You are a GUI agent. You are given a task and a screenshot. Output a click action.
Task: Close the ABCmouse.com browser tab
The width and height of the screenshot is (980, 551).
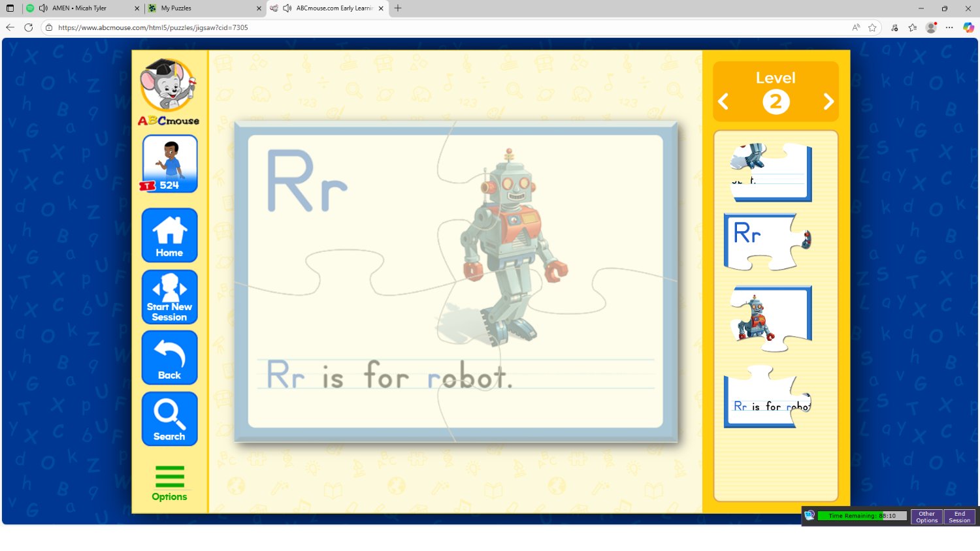click(381, 8)
